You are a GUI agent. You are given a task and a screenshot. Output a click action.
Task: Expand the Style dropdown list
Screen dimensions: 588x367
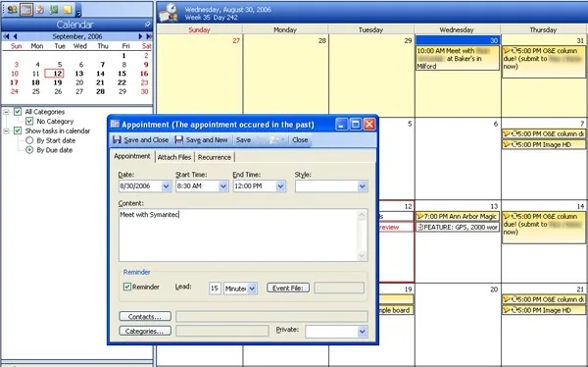coord(363,185)
